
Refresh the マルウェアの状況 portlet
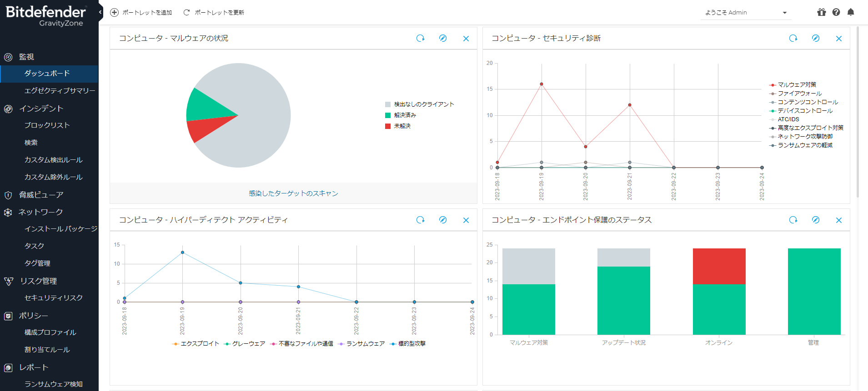click(420, 39)
